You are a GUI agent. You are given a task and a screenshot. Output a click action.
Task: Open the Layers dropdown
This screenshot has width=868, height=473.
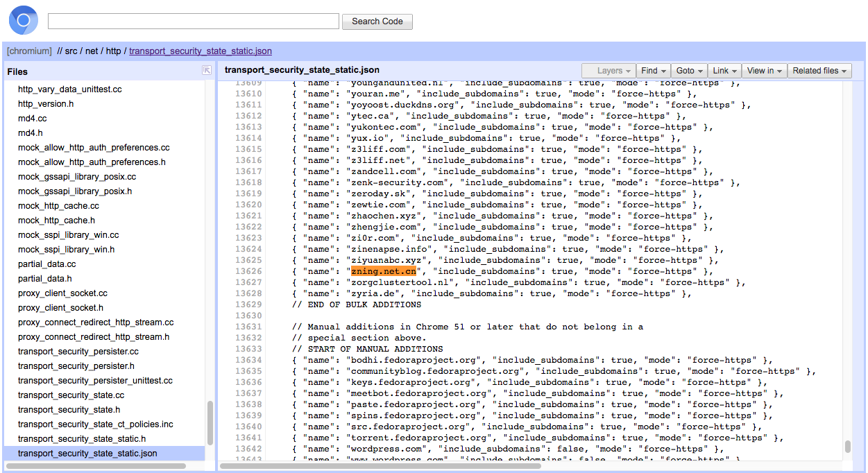(609, 71)
